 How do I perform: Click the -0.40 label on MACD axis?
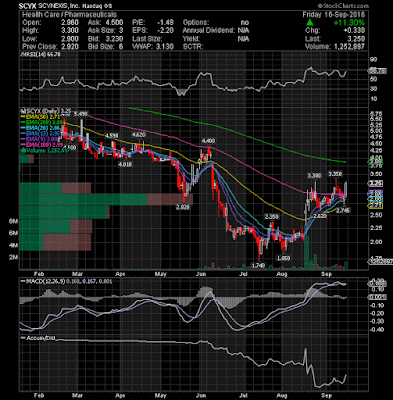[376, 329]
